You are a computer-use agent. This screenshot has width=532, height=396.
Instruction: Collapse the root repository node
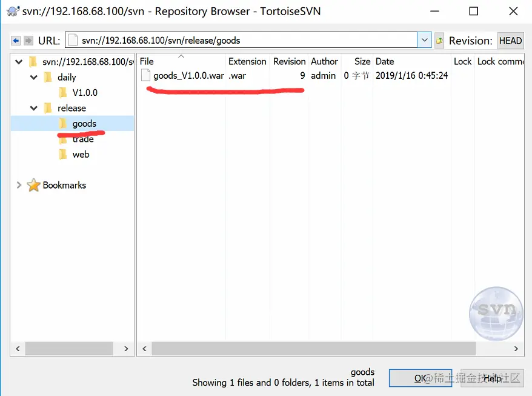19,62
